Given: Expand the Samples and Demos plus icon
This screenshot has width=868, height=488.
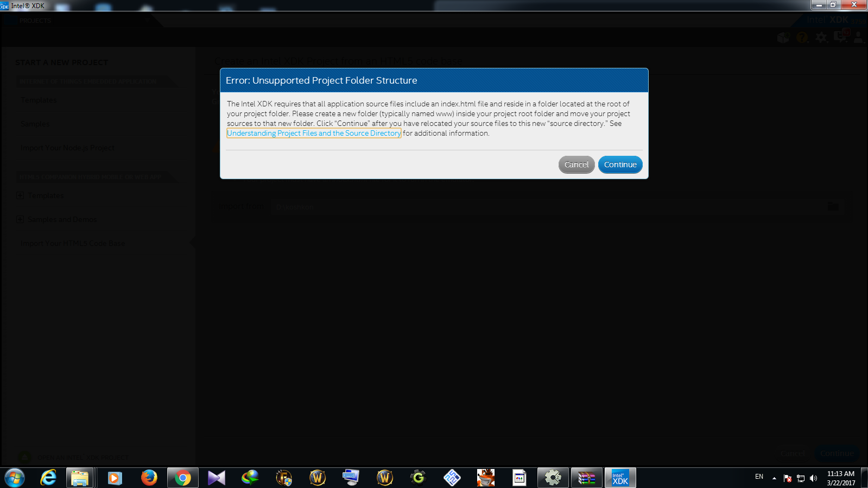Looking at the screenshot, I should [x=20, y=219].
